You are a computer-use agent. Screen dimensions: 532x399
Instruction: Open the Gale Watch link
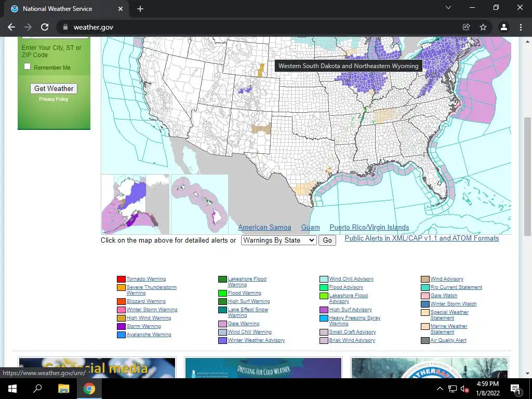[444, 296]
